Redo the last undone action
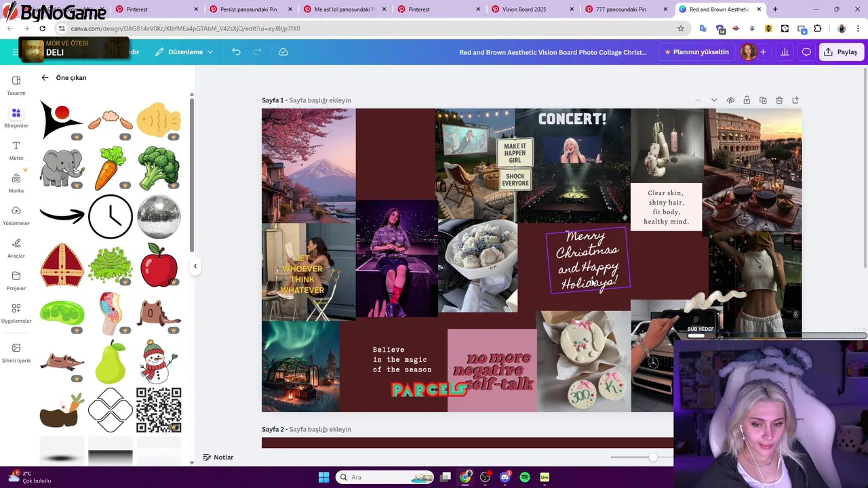The width and height of the screenshot is (868, 488). click(x=257, y=52)
